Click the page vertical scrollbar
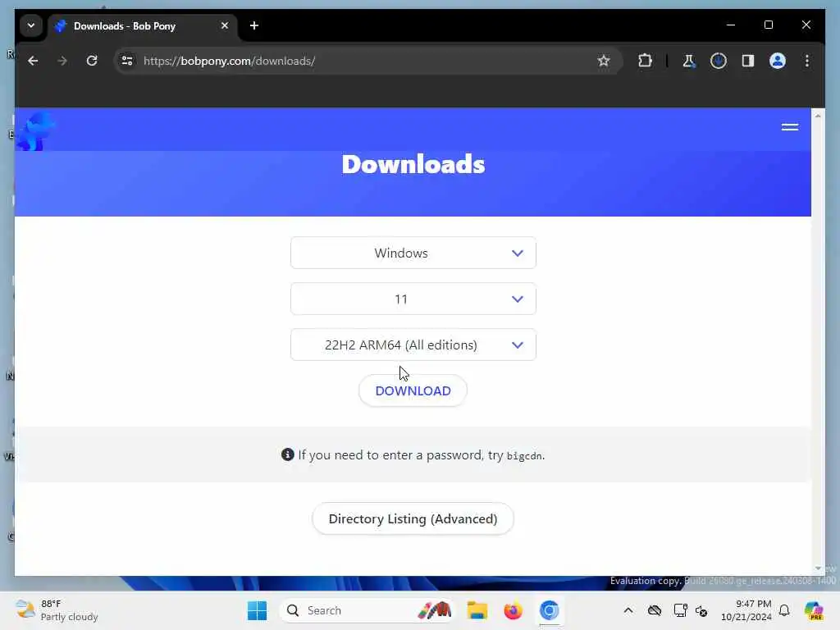 coord(818,343)
